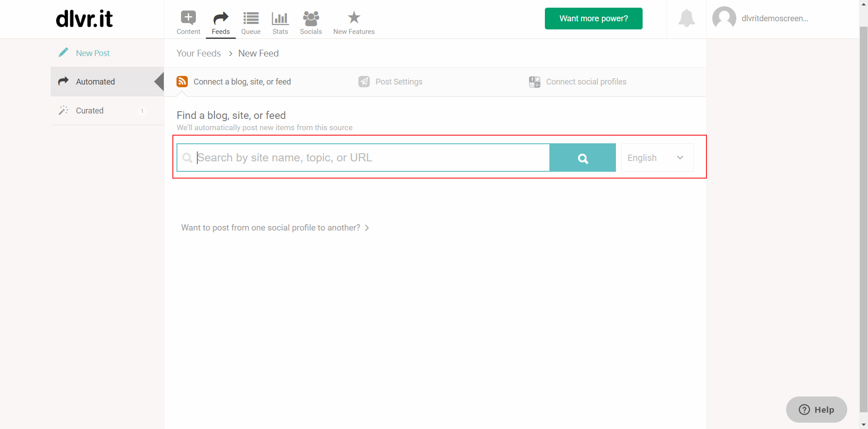The width and height of the screenshot is (868, 429).
Task: Click the Connect social profiles icon
Action: point(534,82)
